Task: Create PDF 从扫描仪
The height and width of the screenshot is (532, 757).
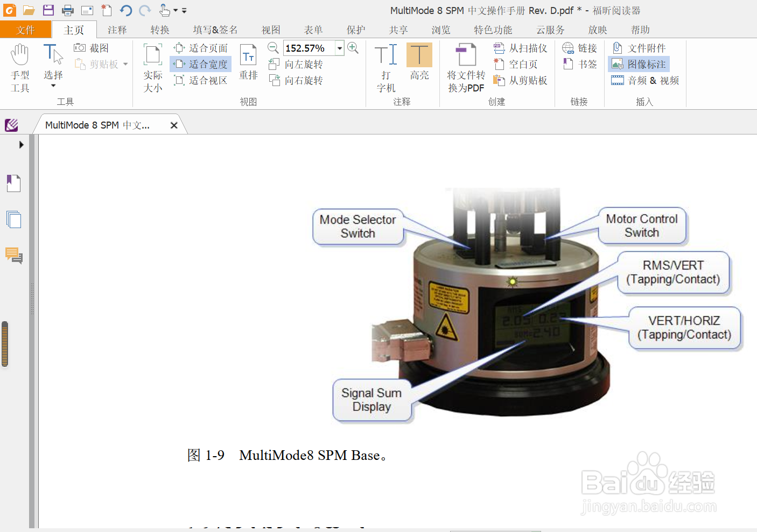Action: tap(520, 48)
